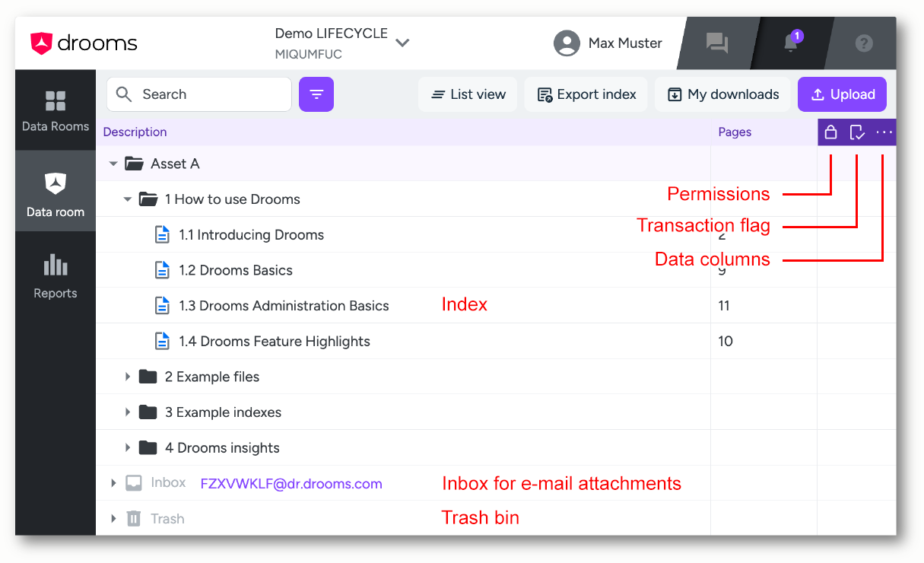Switch to List view

coord(468,94)
